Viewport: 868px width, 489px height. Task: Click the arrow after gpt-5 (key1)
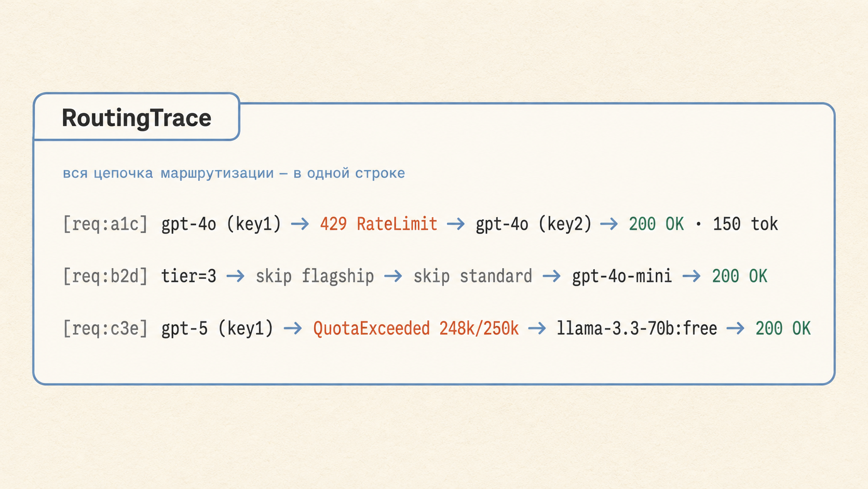(x=293, y=328)
